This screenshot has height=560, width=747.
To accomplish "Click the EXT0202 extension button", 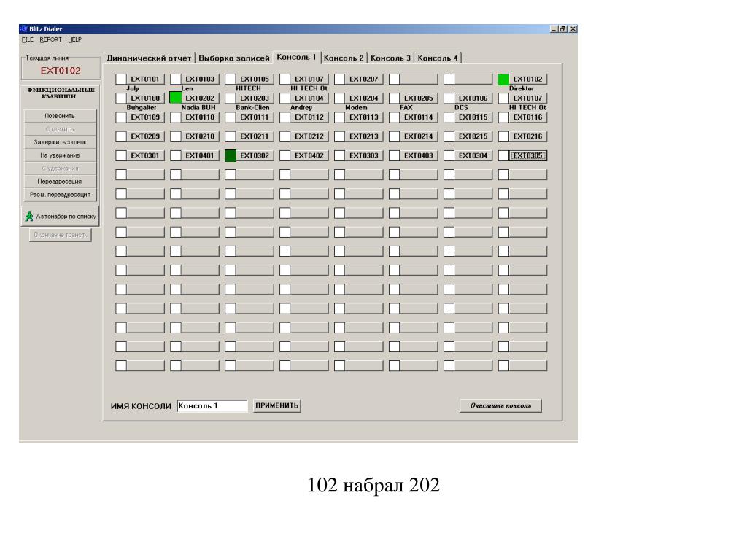I will click(x=200, y=98).
